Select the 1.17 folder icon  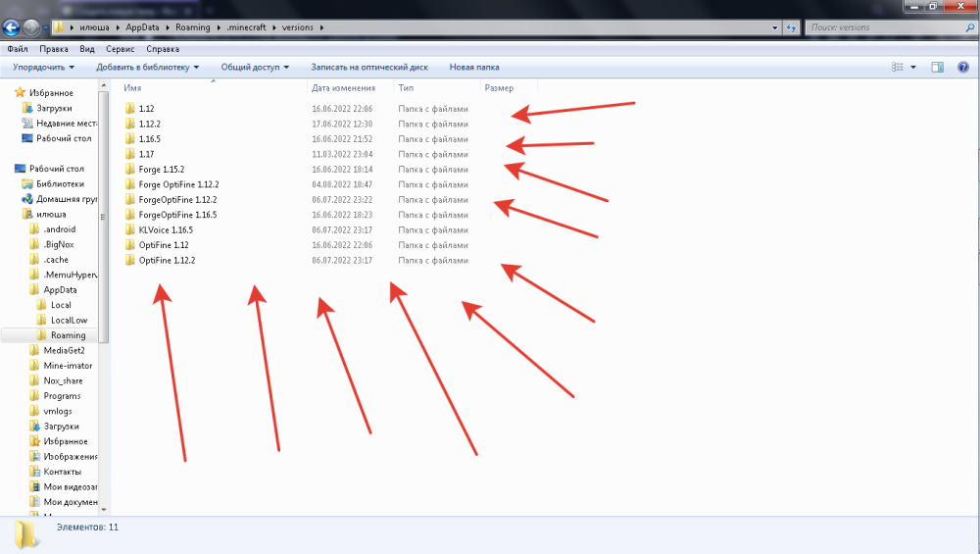pos(130,154)
